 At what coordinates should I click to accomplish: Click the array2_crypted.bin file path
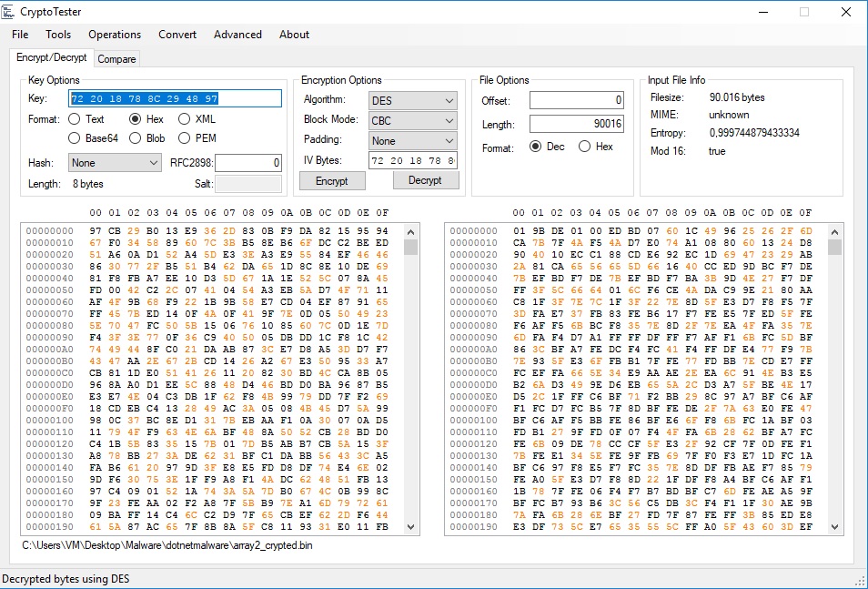(x=167, y=545)
